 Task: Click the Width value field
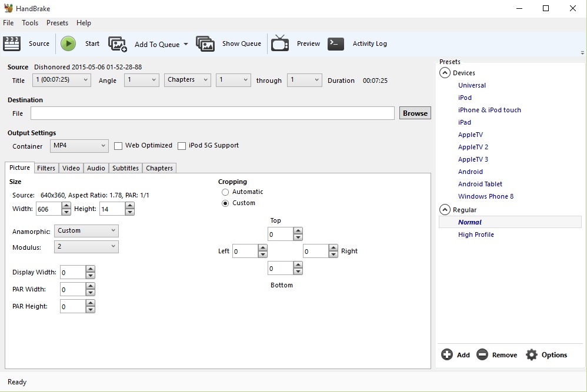pyautogui.click(x=49, y=209)
